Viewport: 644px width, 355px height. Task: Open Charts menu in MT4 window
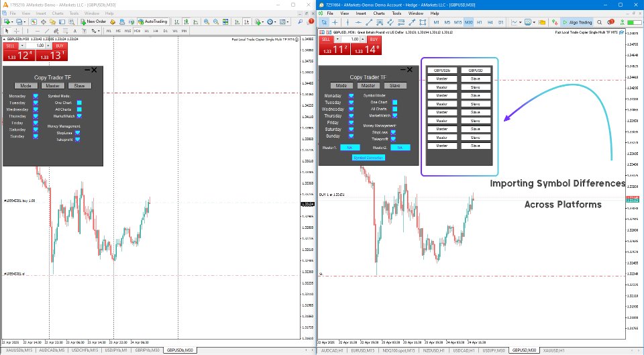[x=58, y=13]
